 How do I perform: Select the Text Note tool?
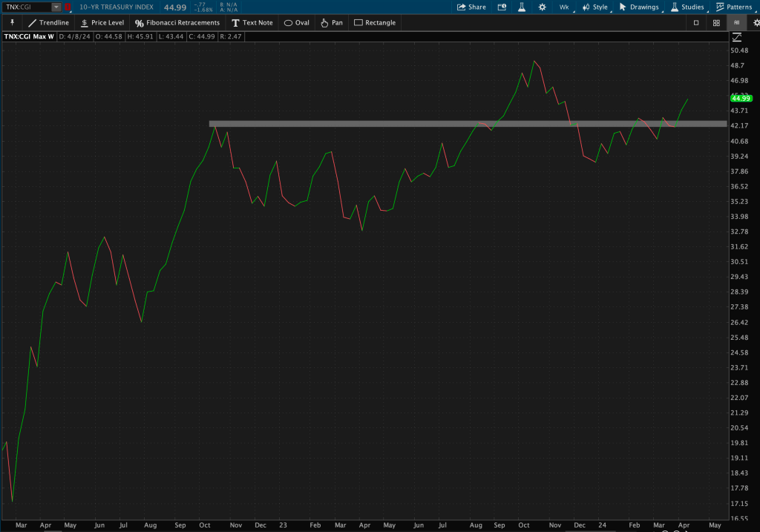[x=252, y=22]
